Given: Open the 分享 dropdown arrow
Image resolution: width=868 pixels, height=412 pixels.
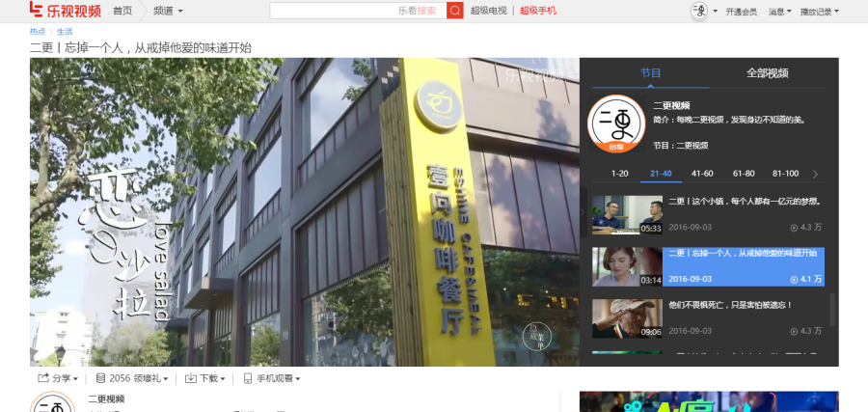Looking at the screenshot, I should (x=76, y=379).
